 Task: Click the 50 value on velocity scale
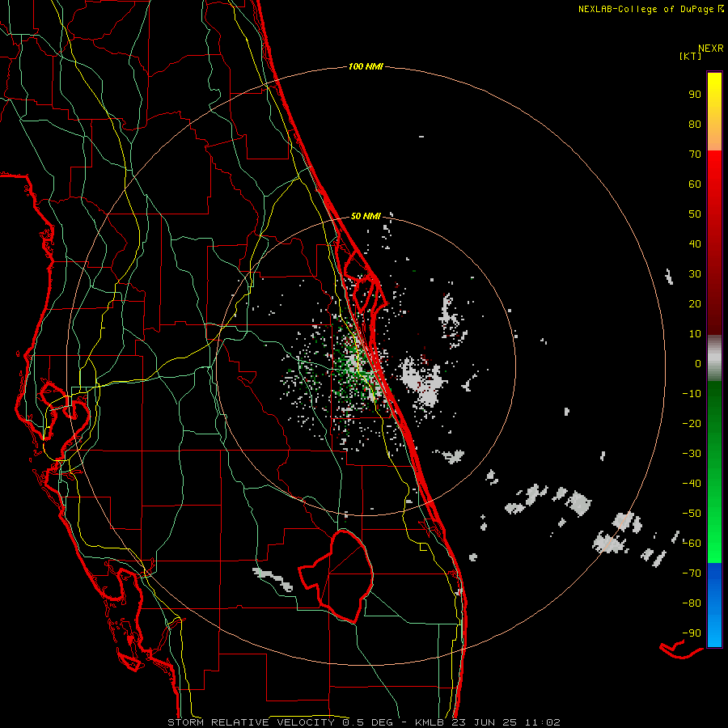[695, 214]
